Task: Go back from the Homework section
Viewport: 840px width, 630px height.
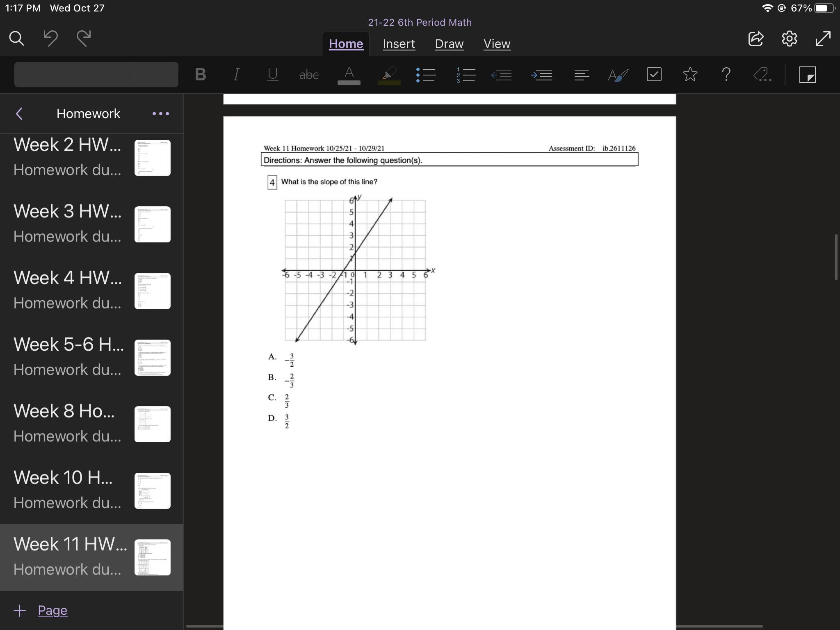Action: pos(19,114)
